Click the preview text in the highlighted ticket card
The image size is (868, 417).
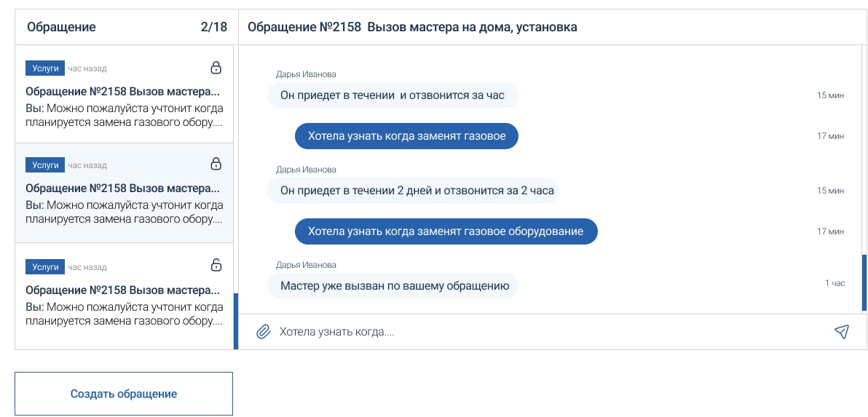coord(125,212)
